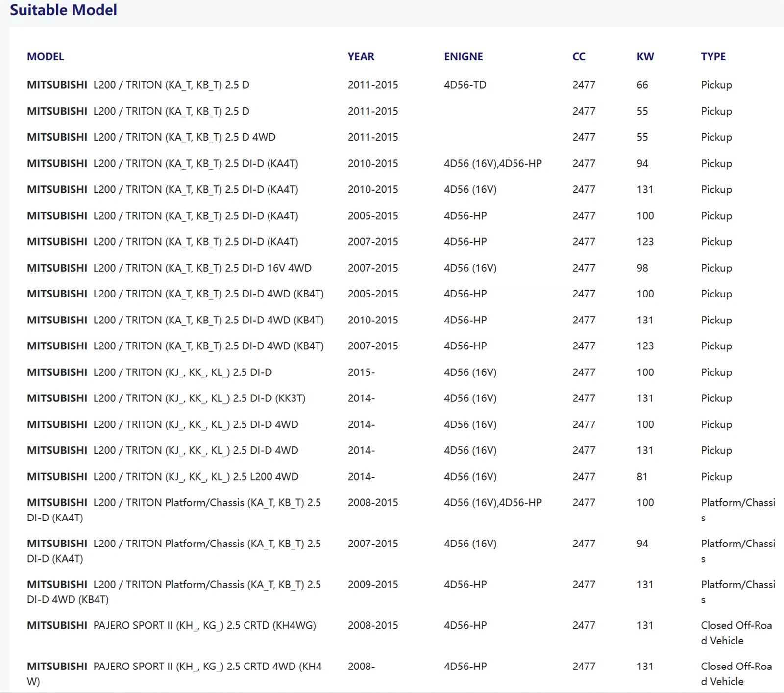Click year '2009-2015' cell

(x=373, y=585)
